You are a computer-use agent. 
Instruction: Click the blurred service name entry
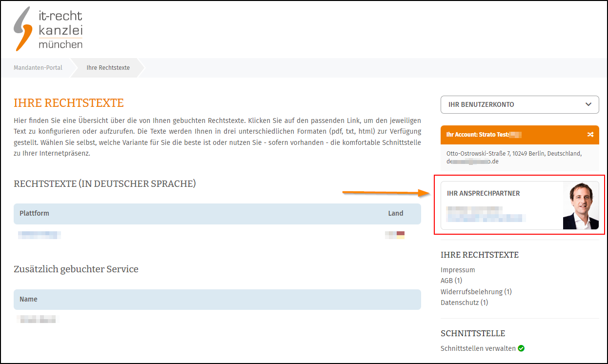(37, 319)
